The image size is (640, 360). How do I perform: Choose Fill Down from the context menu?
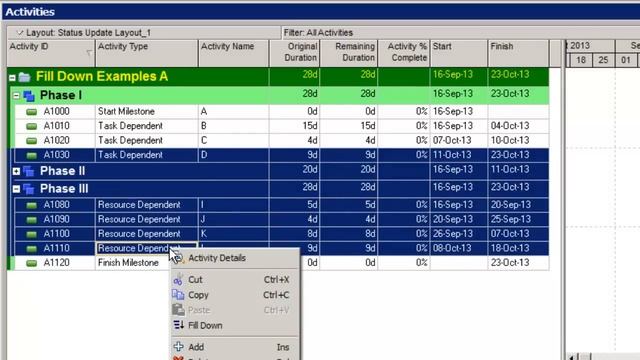[x=235, y=326]
